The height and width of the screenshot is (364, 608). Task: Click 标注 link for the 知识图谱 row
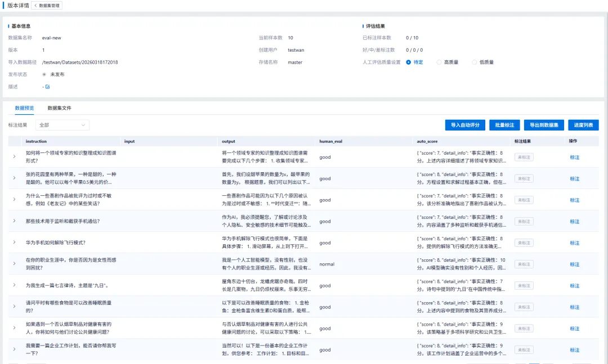[x=574, y=158]
